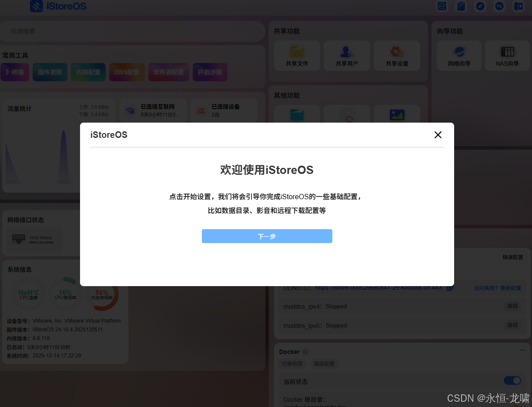
Task: Open the 开启沙箱 tool
Action: click(x=210, y=72)
